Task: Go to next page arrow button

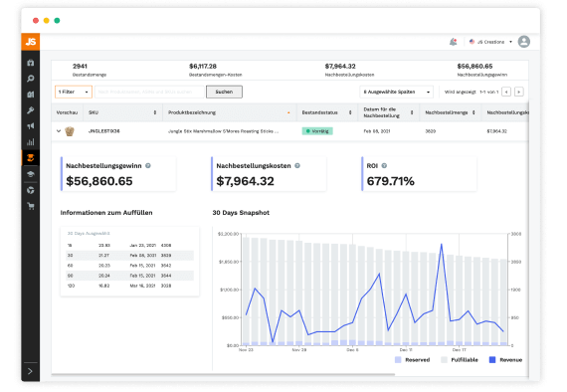Action: point(519,92)
